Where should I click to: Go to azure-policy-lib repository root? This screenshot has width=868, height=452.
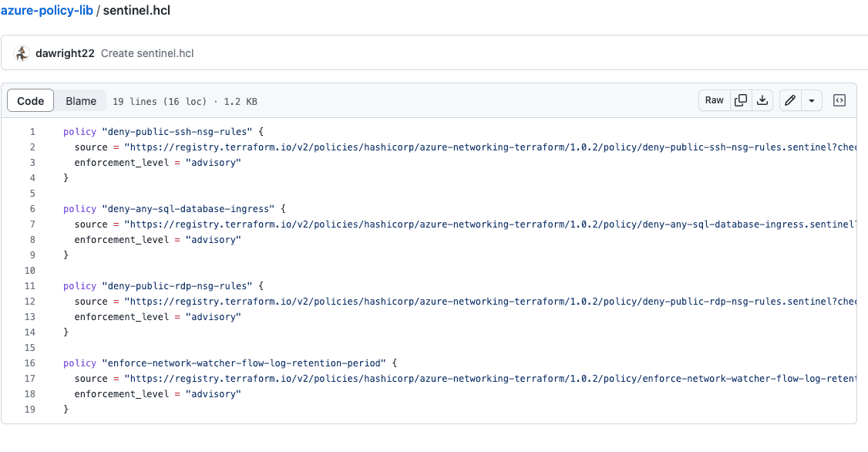(x=46, y=11)
